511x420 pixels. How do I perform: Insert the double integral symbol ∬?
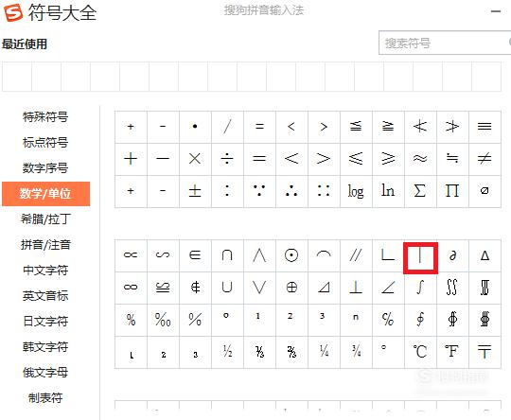tap(452, 288)
